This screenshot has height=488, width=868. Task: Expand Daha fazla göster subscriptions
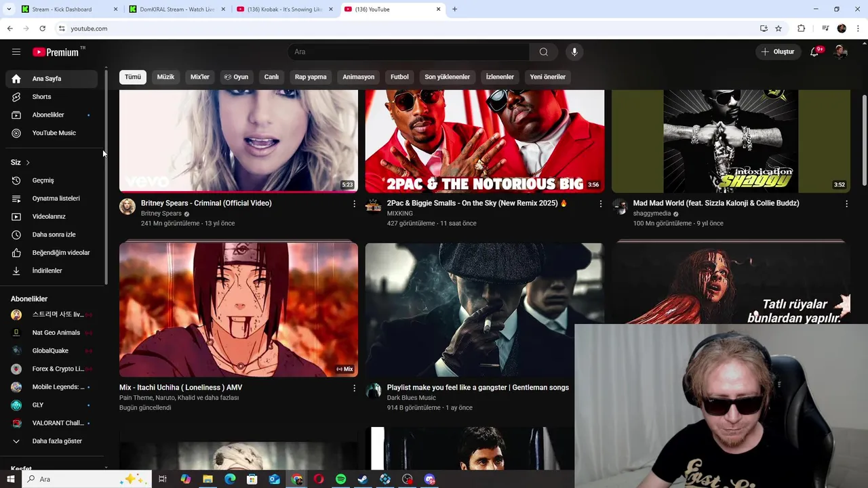tap(52, 441)
